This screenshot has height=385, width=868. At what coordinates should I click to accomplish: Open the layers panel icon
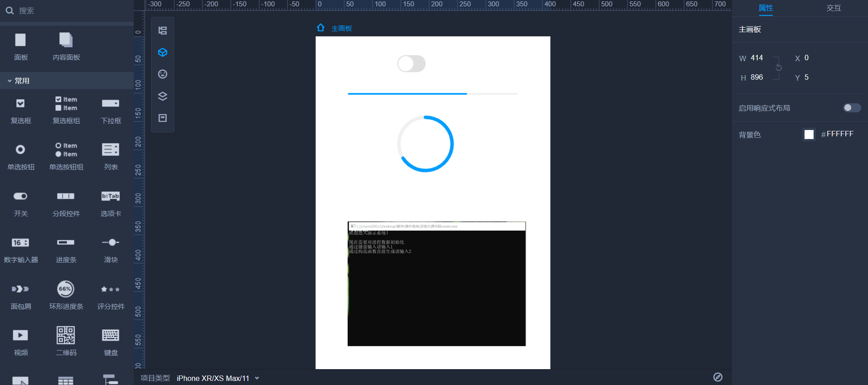163,96
